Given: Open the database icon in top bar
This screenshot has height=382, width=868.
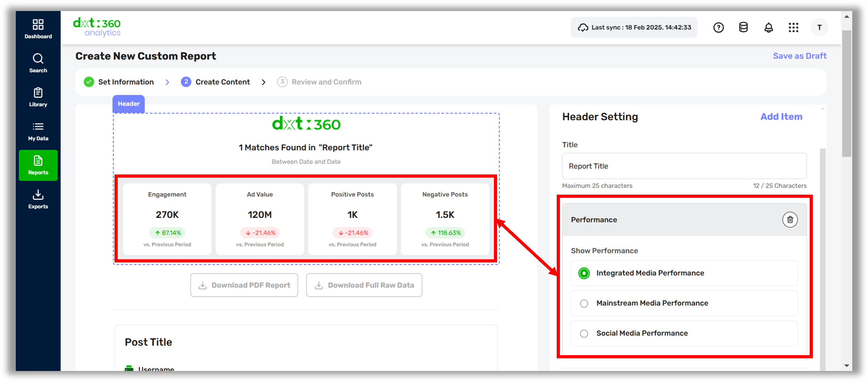Looking at the screenshot, I should 743,28.
